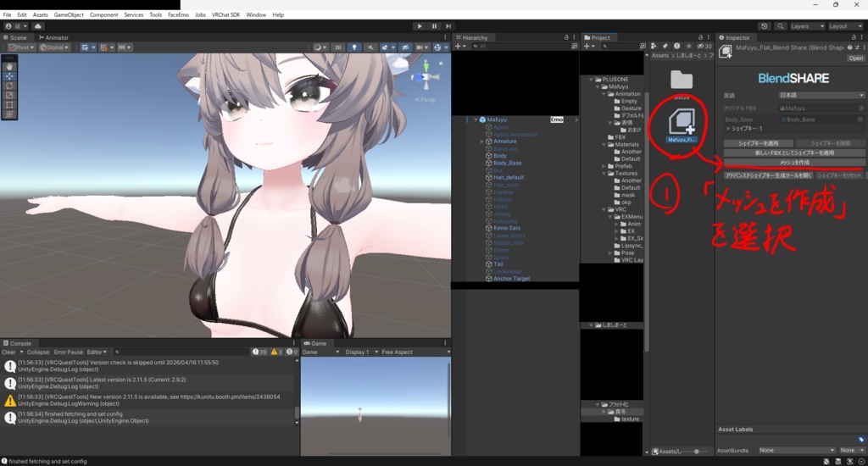The image size is (868, 466).
Task: Open the GameObject menu
Action: tap(69, 15)
